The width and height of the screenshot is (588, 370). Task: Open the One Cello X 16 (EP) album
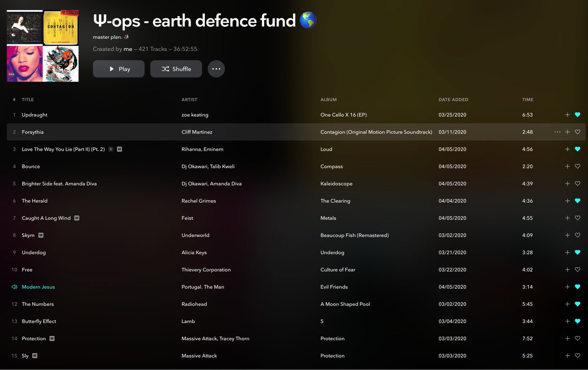point(343,115)
